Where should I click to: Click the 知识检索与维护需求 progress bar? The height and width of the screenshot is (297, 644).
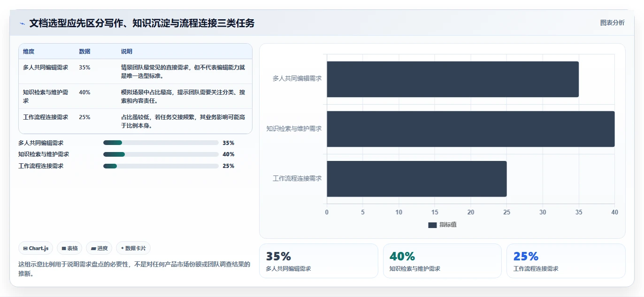tap(161, 154)
